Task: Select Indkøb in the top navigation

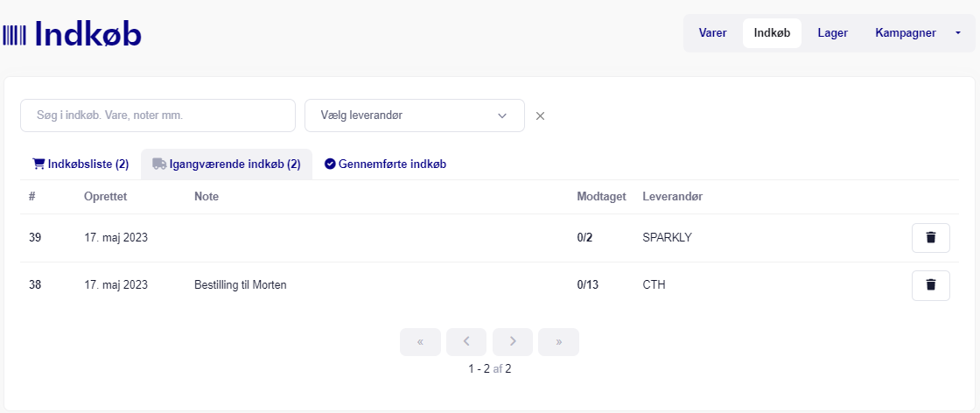Action: [x=772, y=33]
